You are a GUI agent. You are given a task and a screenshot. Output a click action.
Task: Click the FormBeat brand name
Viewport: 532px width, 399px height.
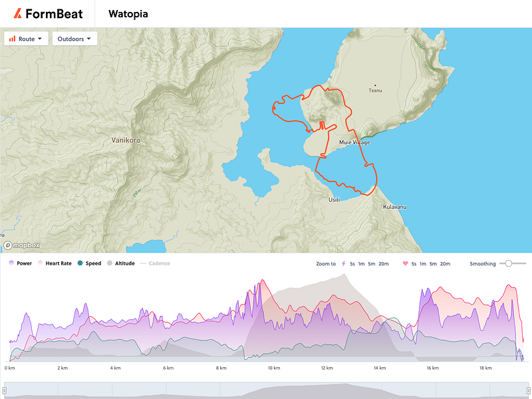(x=54, y=14)
